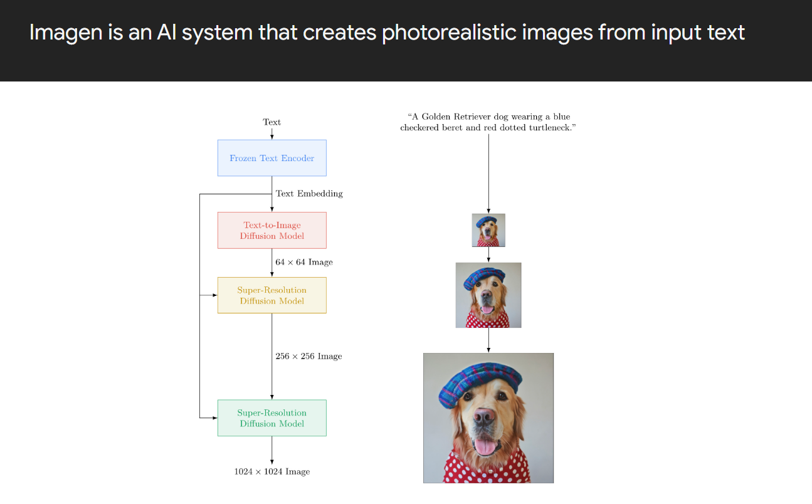The width and height of the screenshot is (812, 504).
Task: Select the red Text-to-Image Diffusion Model box
Action: (x=272, y=230)
